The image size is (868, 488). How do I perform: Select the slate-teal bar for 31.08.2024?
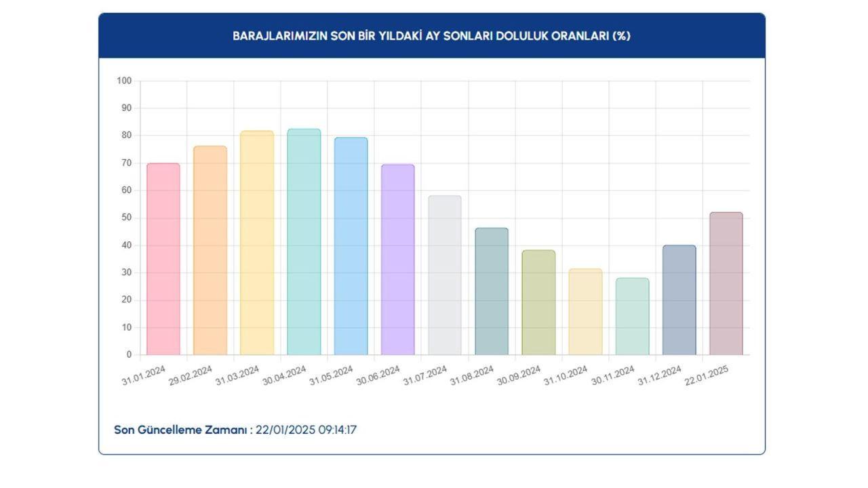coord(492,291)
